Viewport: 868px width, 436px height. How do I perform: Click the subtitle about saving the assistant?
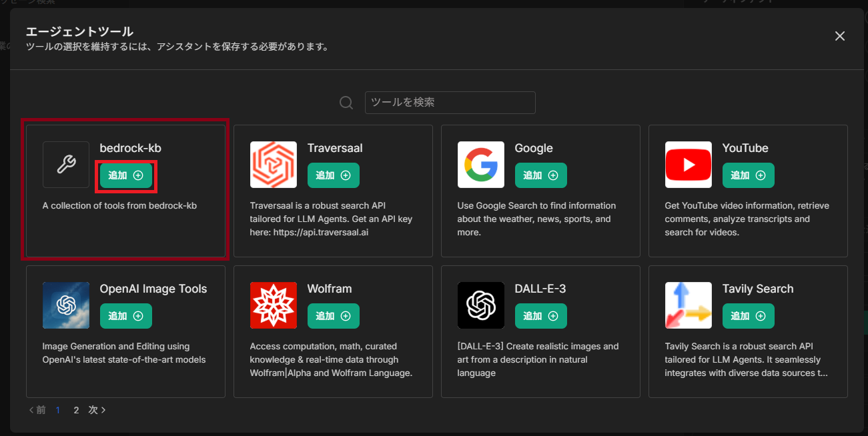(177, 47)
